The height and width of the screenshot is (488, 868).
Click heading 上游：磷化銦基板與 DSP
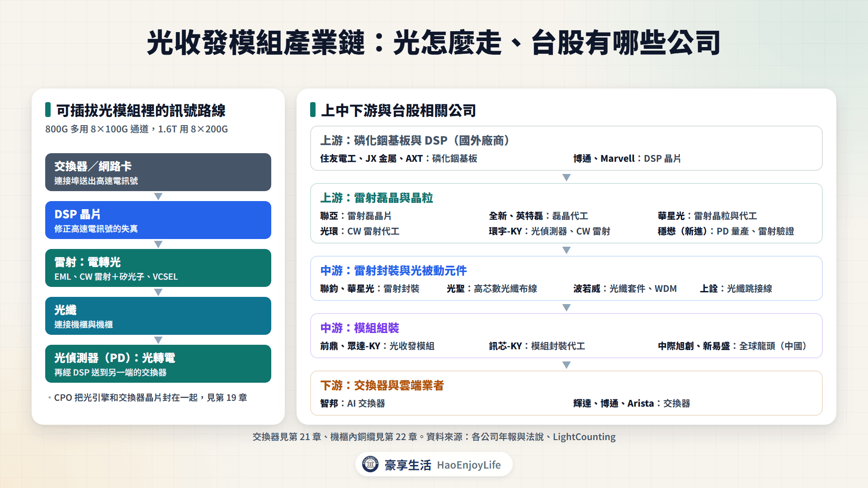pos(416,141)
